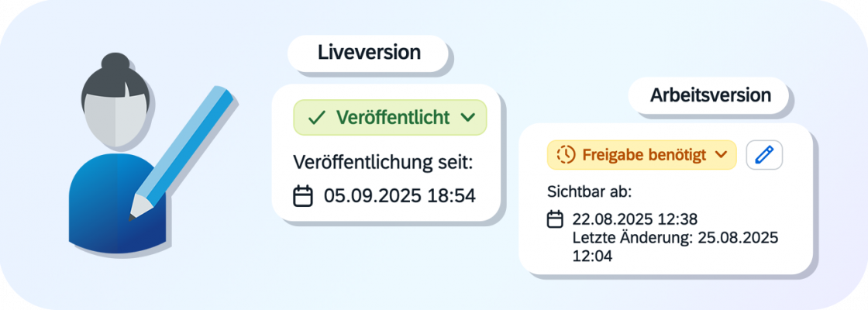The height and width of the screenshot is (310, 868).
Task: Click the Letzte Änderung timestamp text
Action: [674, 237]
